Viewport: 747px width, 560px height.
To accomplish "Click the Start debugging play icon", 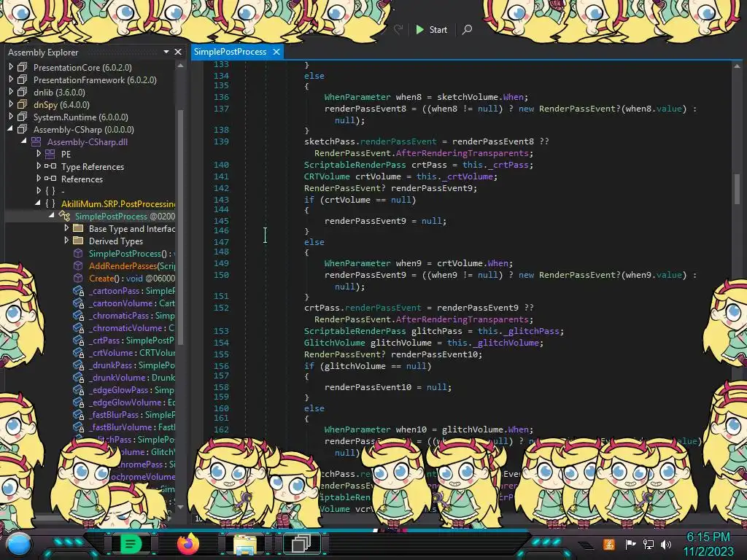I will (x=419, y=29).
